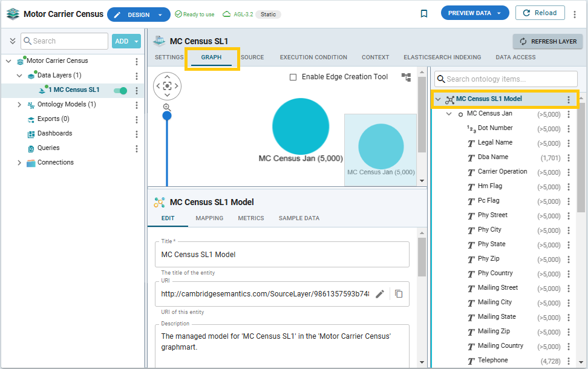Open options menu for Dashboards item
The width and height of the screenshot is (588, 369).
pyautogui.click(x=137, y=134)
